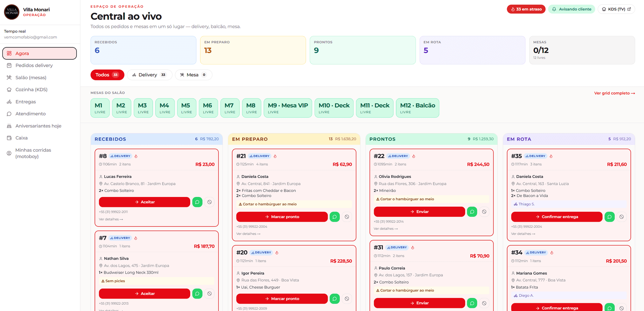Cancel order #34 with the block icon
The width and height of the screenshot is (644, 311).
click(x=622, y=307)
